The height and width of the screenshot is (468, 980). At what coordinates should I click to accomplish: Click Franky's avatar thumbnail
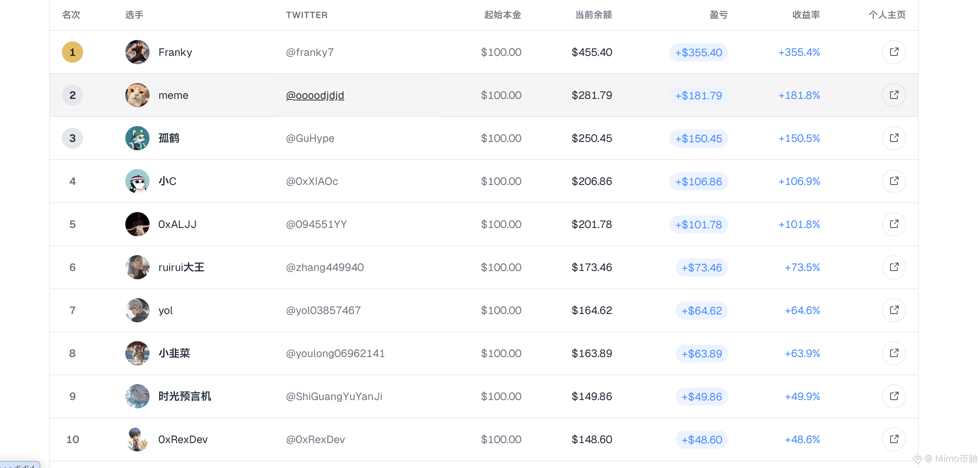pos(137,52)
